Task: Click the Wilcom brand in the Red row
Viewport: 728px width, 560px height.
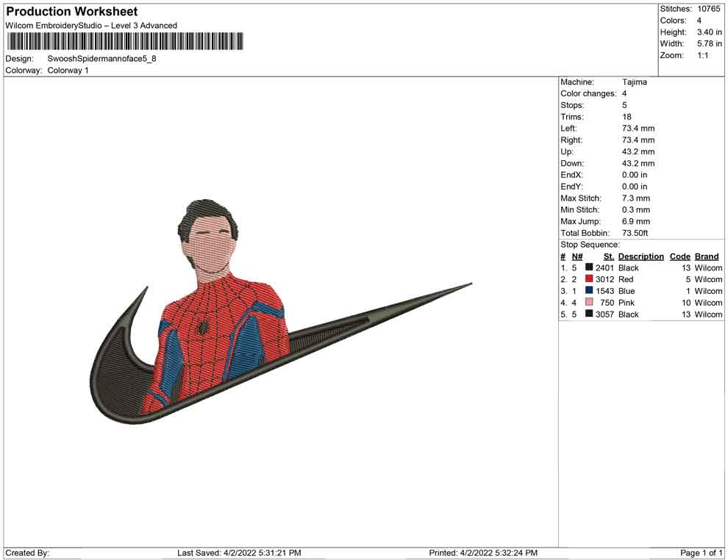Action: [708, 280]
